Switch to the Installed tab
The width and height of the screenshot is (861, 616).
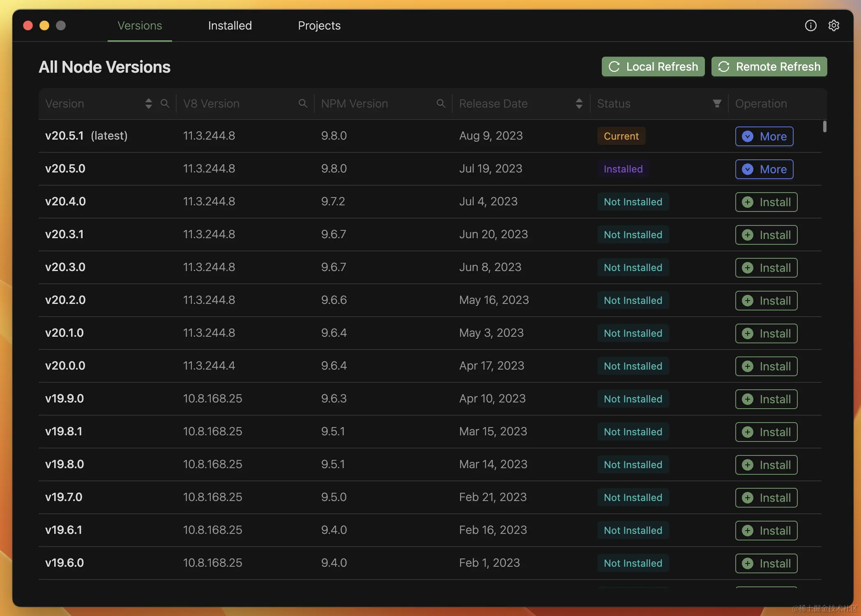click(x=230, y=25)
